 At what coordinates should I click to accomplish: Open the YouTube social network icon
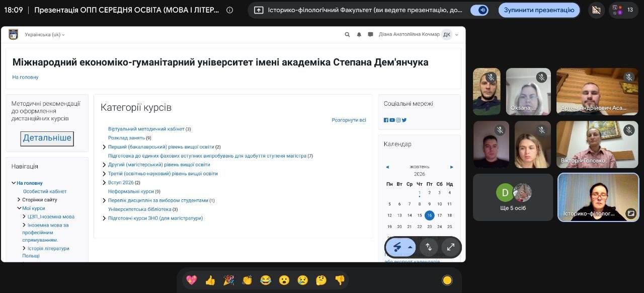(x=392, y=120)
